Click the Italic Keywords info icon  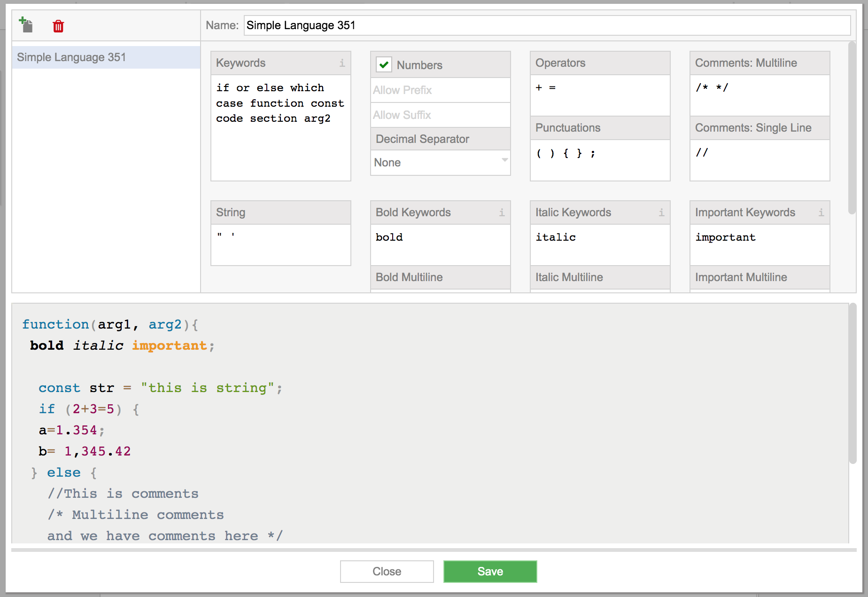click(x=661, y=212)
